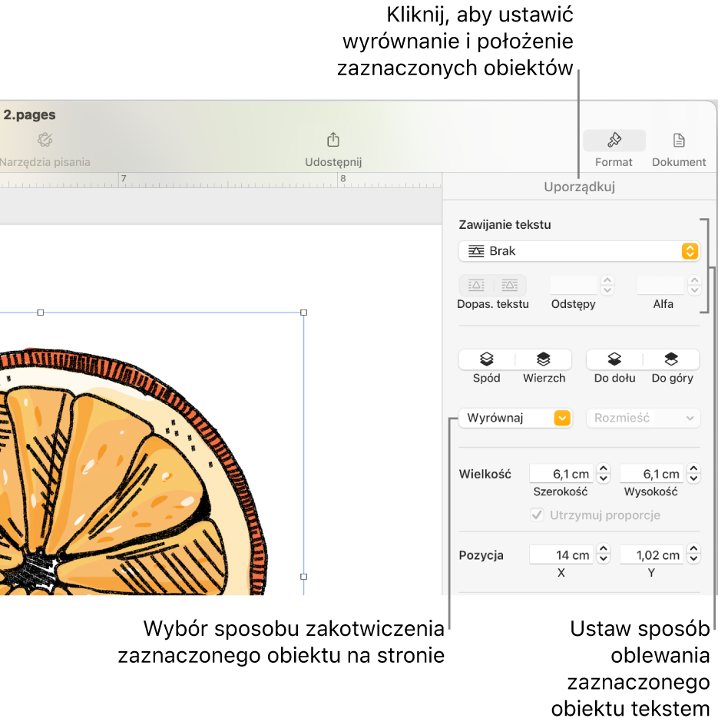Click the ruler at mark 7
718x728 pixels.
pyautogui.click(x=124, y=179)
